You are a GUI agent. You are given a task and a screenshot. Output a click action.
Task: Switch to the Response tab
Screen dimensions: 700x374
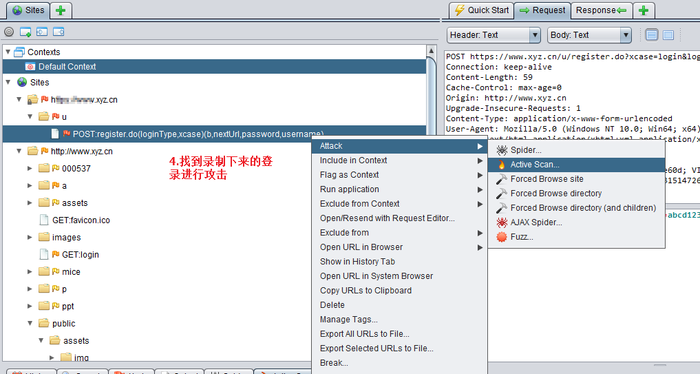tap(601, 10)
